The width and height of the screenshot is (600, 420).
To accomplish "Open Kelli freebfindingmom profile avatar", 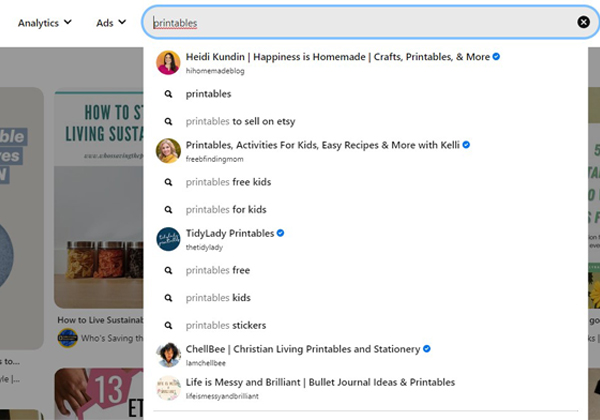I will click(x=168, y=151).
